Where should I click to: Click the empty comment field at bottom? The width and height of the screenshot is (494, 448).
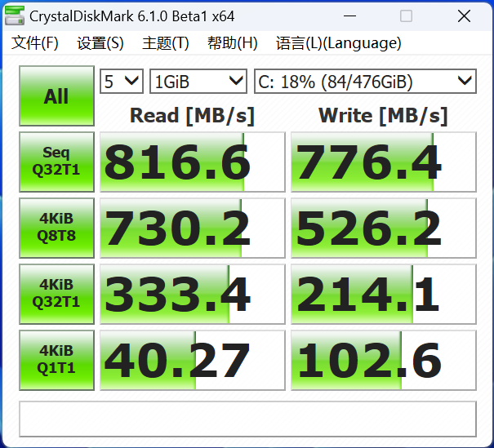click(247, 419)
